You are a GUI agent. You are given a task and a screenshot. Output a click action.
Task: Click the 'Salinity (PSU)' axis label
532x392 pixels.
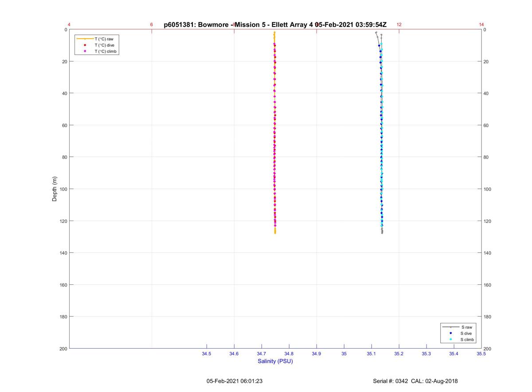(x=275, y=361)
